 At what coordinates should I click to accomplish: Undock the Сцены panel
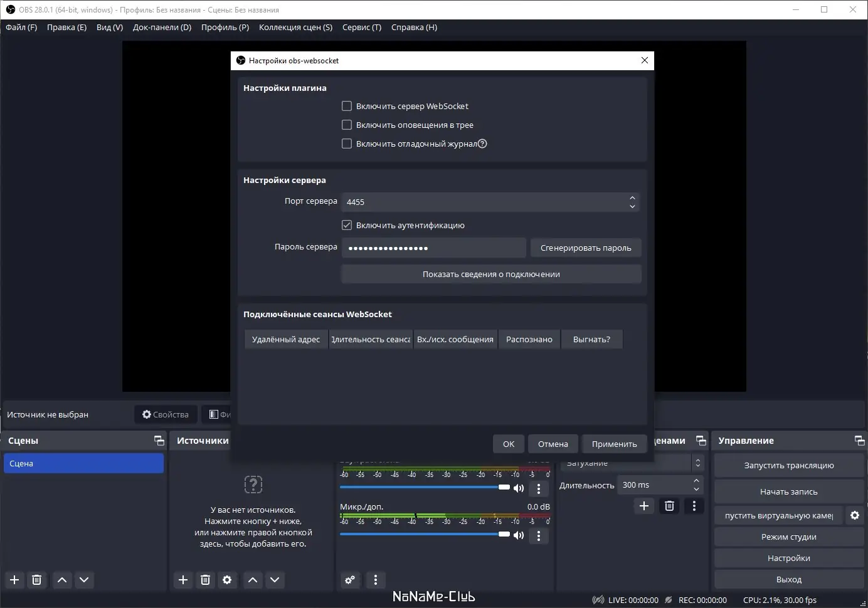159,441
